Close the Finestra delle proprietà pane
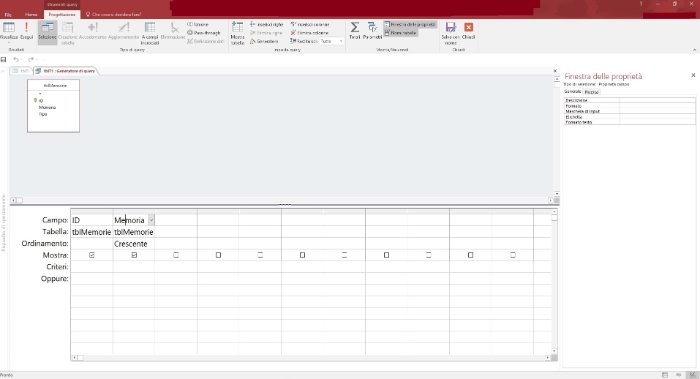This screenshot has height=379, width=700. (693, 75)
